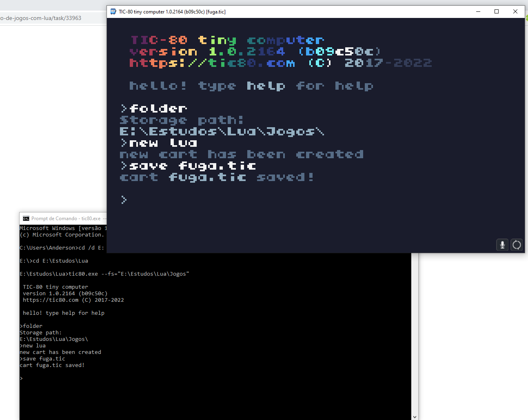Click '>save fuga.tic' command in TIC-80 console

tap(189, 166)
